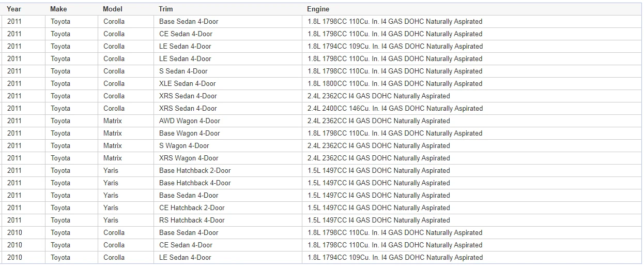The image size is (644, 266).
Task: Select the AWD Wagon 4-Door trim cell
Action: pos(189,121)
